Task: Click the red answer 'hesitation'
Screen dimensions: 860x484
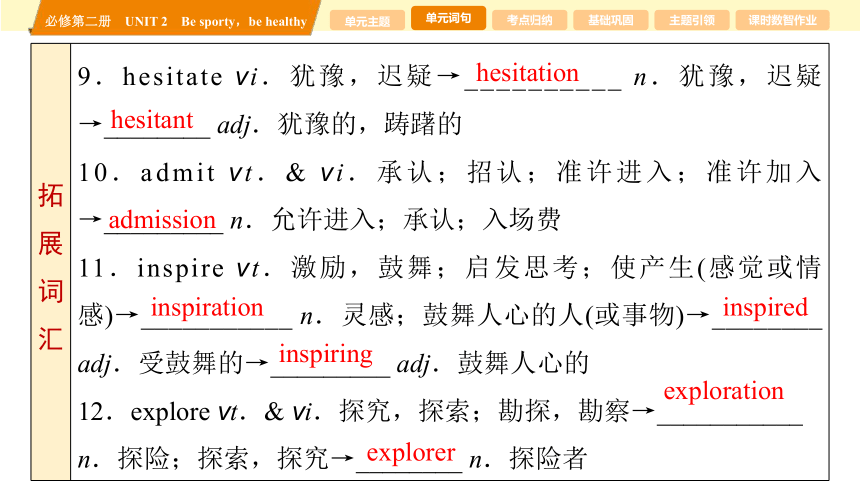Action: [527, 72]
